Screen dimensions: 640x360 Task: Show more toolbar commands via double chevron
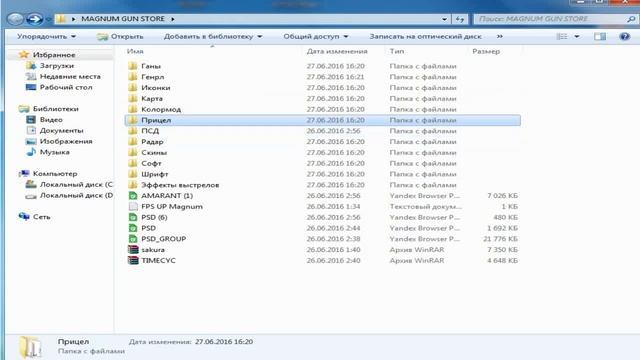500,36
